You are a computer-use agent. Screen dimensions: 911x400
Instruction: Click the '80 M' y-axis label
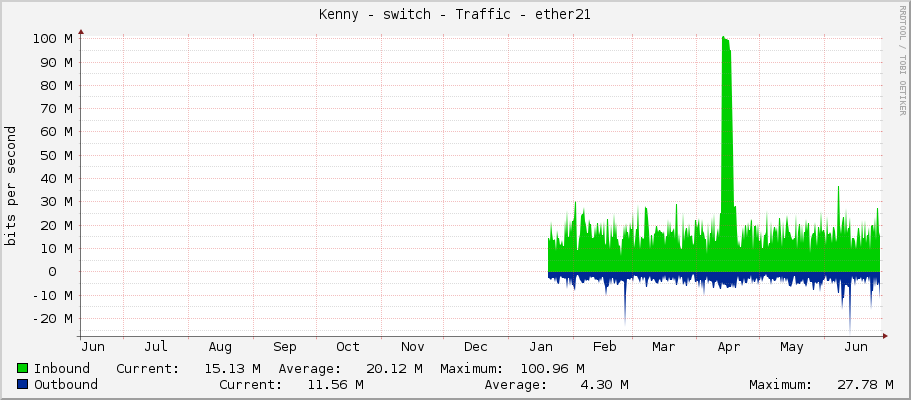56,85
